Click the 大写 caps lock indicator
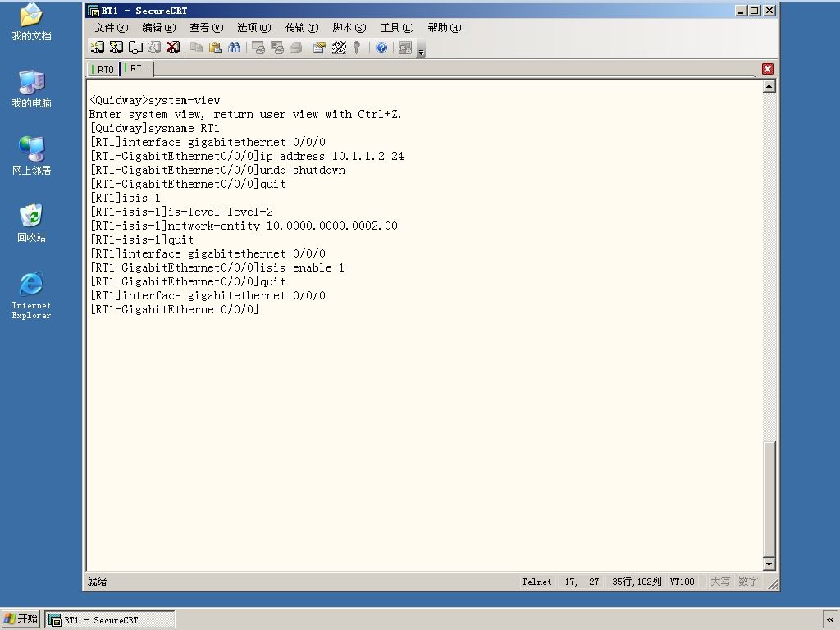 click(x=720, y=582)
